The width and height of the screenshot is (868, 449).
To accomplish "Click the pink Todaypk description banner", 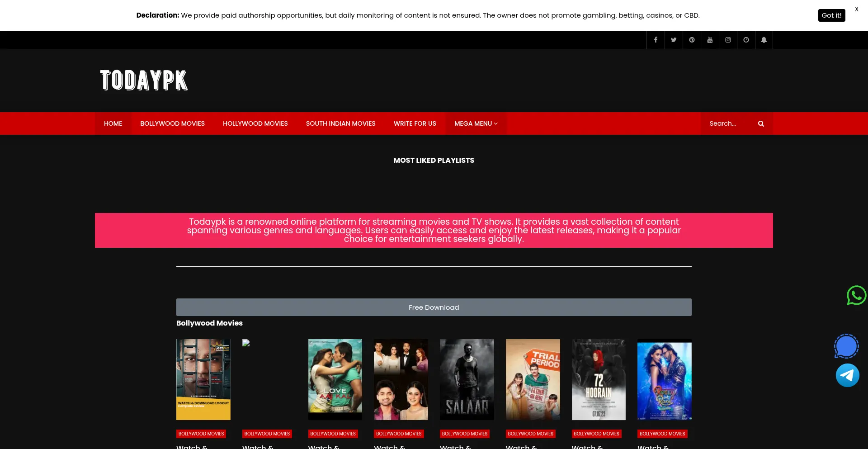I will 434,230.
